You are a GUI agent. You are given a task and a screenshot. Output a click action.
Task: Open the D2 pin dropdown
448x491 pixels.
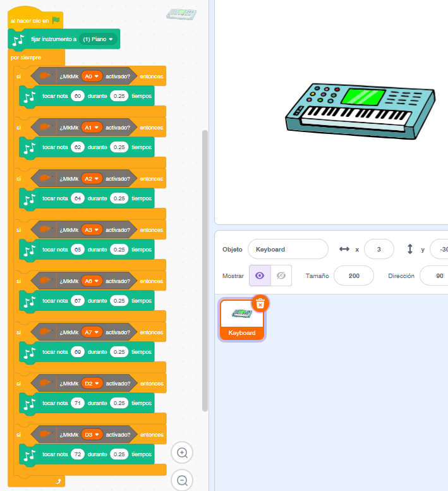(92, 384)
